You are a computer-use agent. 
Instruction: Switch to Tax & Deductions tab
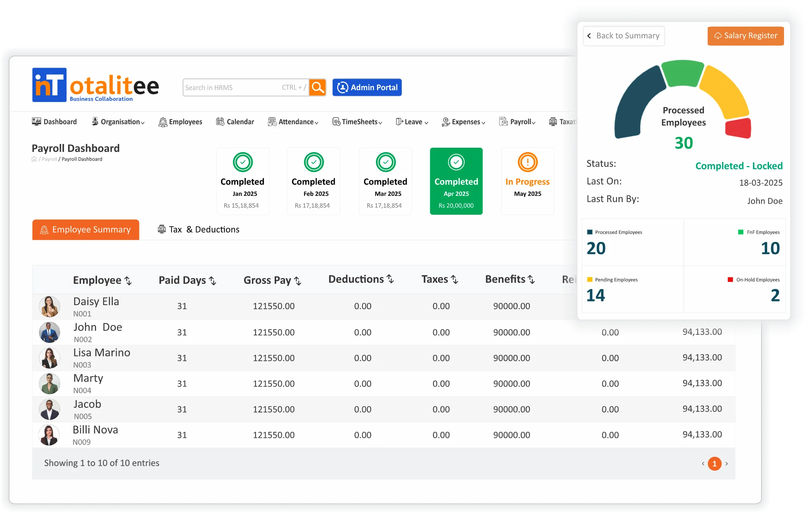(x=199, y=230)
